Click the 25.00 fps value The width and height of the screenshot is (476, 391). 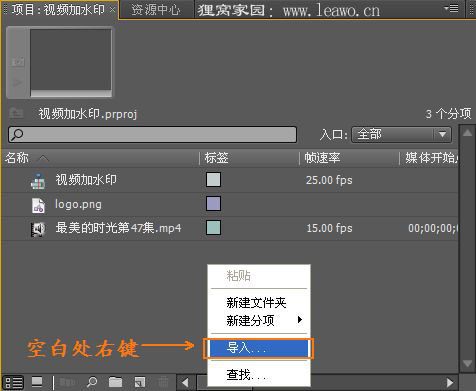point(329,180)
